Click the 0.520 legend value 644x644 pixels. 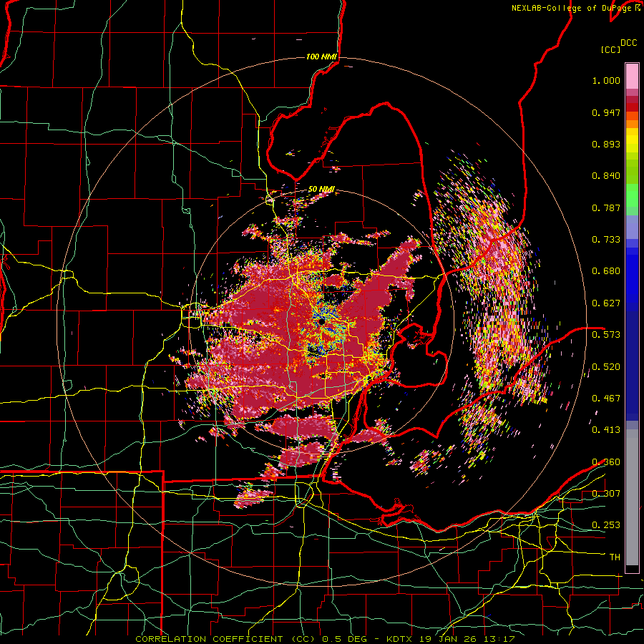tap(606, 366)
